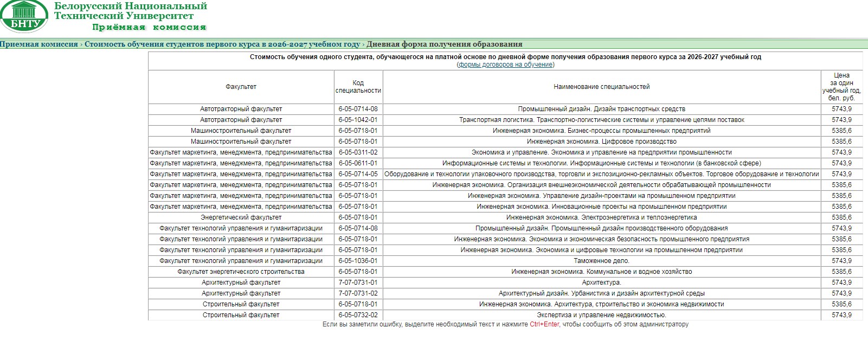The image size is (868, 340).
Task: Click the Энергетический факультет cell
Action: coord(241,217)
